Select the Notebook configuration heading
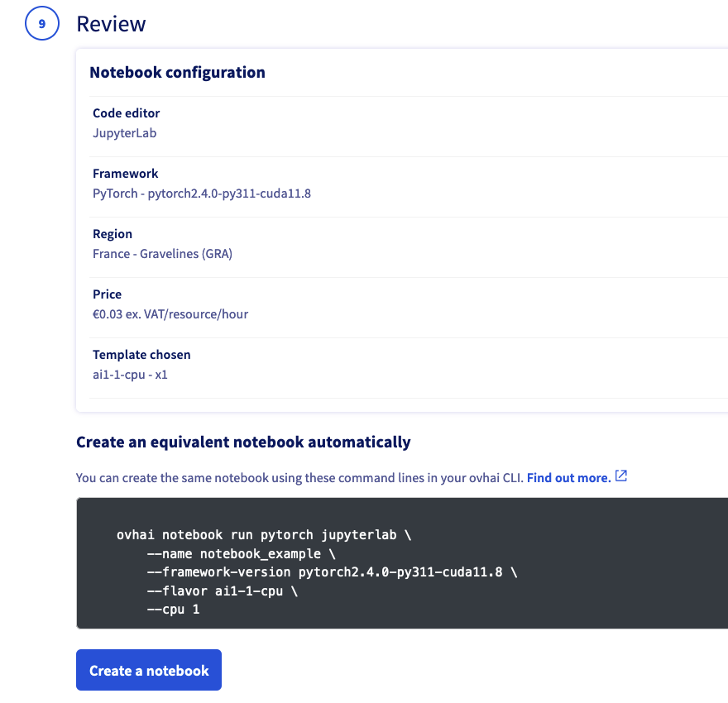This screenshot has width=728, height=703. click(177, 73)
